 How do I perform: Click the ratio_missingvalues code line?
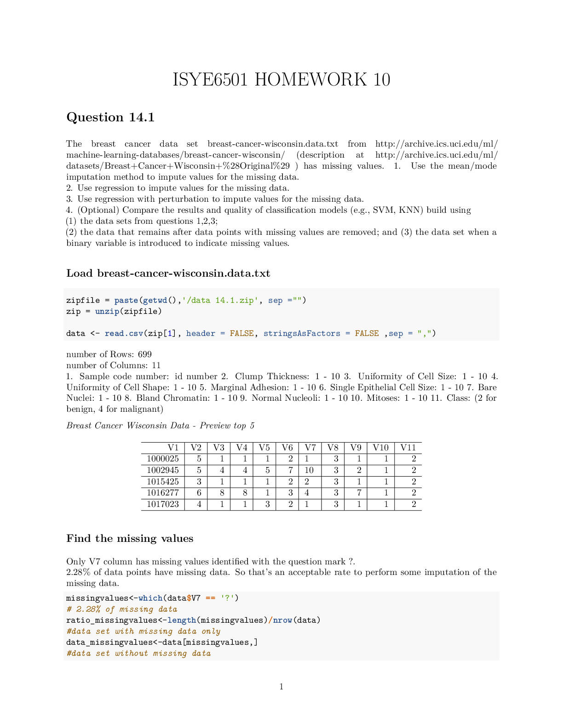(x=194, y=620)
